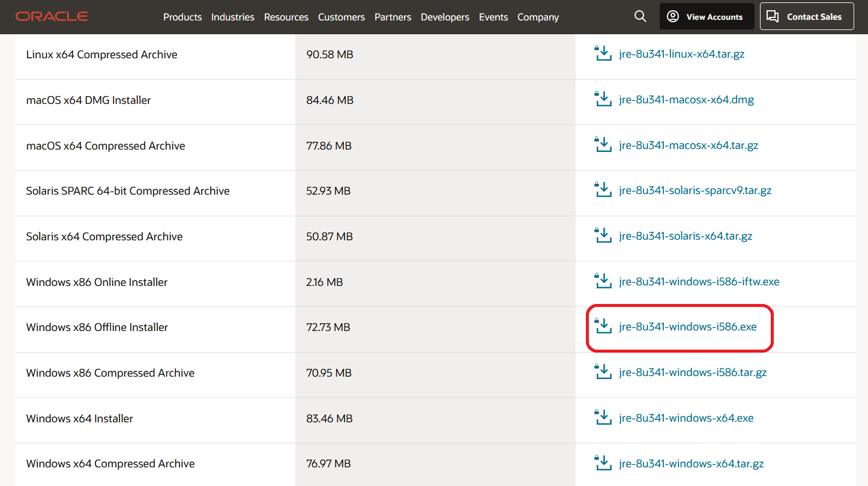
Task: Open the Developers menu
Action: click(x=445, y=17)
